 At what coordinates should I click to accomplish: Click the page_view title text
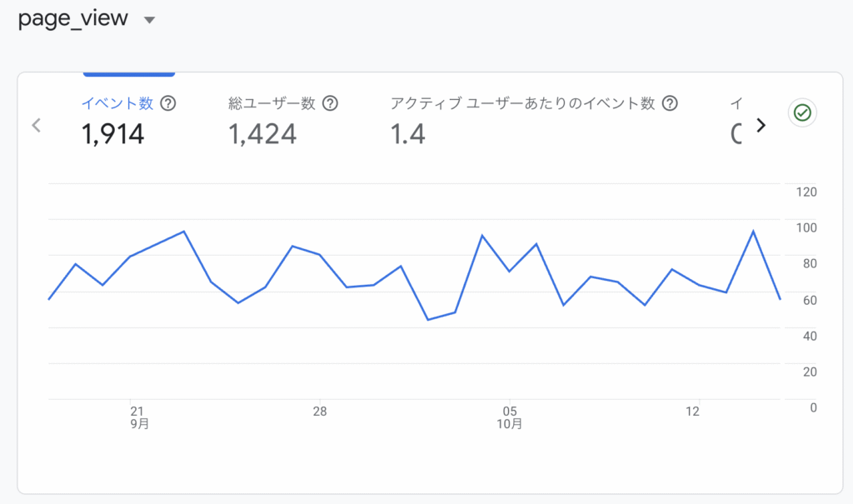tap(73, 19)
